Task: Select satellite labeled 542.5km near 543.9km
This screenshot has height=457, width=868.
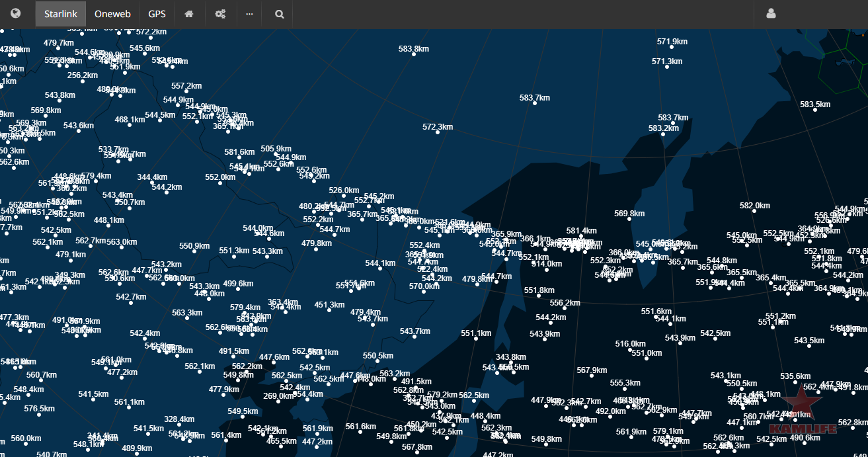Action: 715,333
